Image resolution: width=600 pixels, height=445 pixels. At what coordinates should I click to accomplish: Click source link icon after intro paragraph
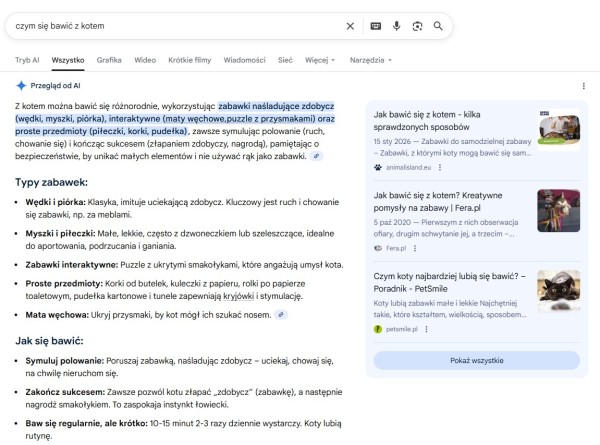pyautogui.click(x=316, y=156)
